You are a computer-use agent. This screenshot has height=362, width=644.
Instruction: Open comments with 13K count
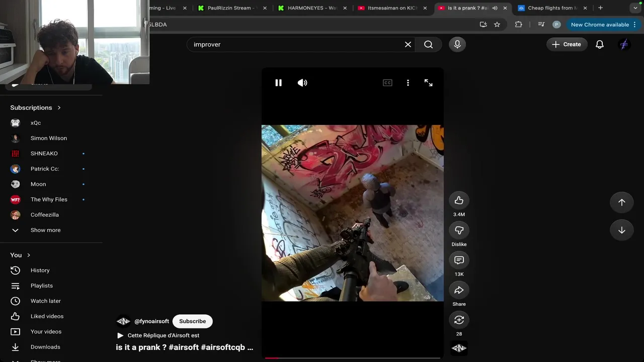[x=459, y=260]
